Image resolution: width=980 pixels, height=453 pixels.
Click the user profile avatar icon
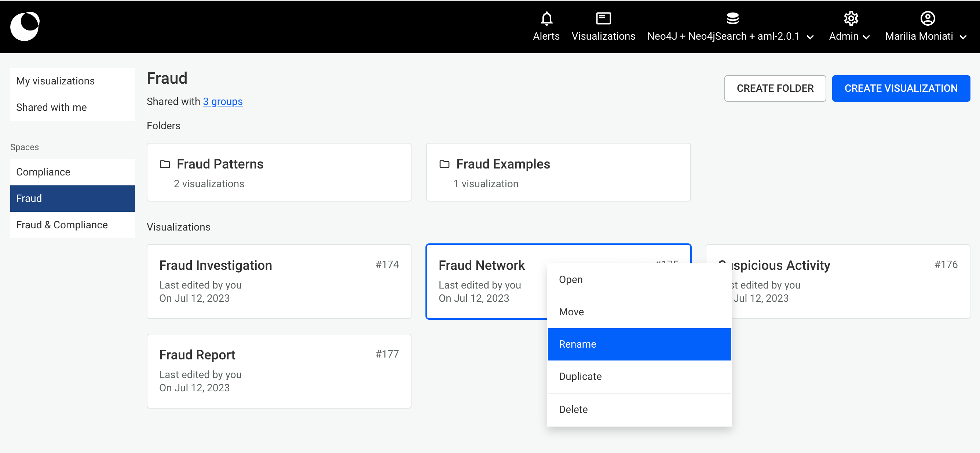click(x=927, y=18)
